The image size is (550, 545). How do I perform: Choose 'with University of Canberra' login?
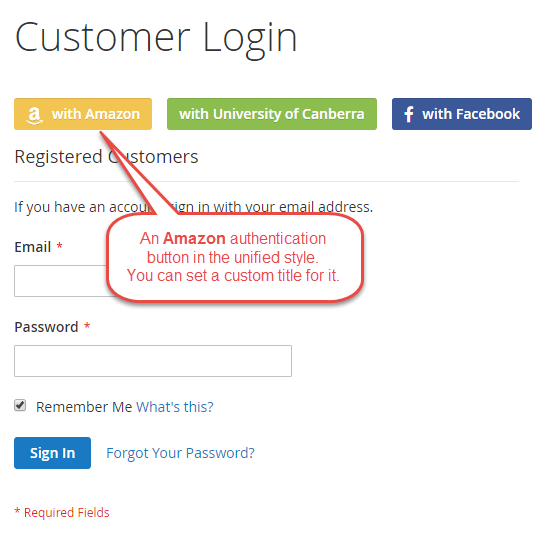point(272,114)
